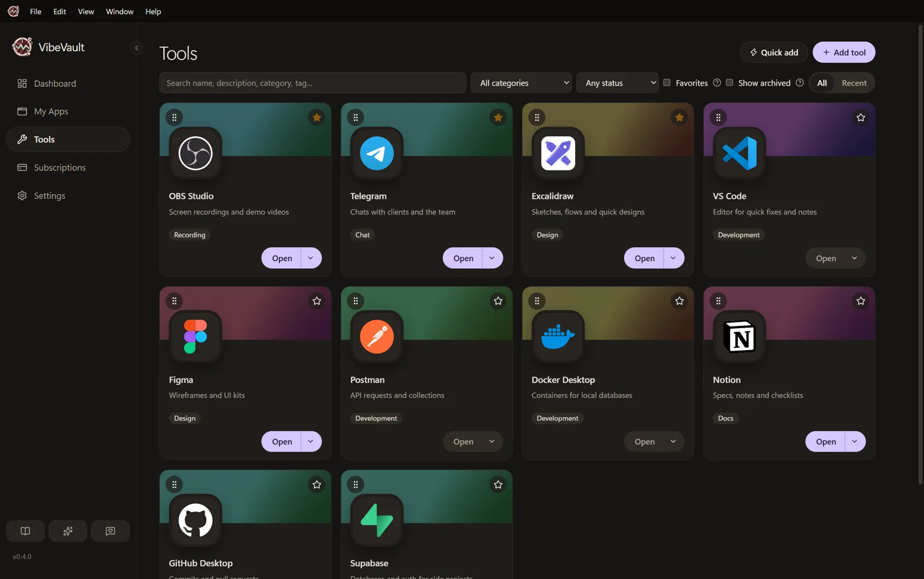Grab the drag handle on OBS Studio card

[174, 117]
